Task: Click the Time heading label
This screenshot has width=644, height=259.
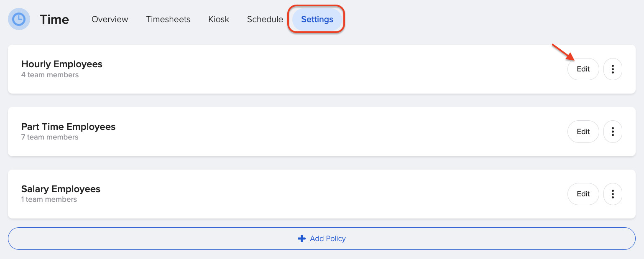Action: coord(54,19)
